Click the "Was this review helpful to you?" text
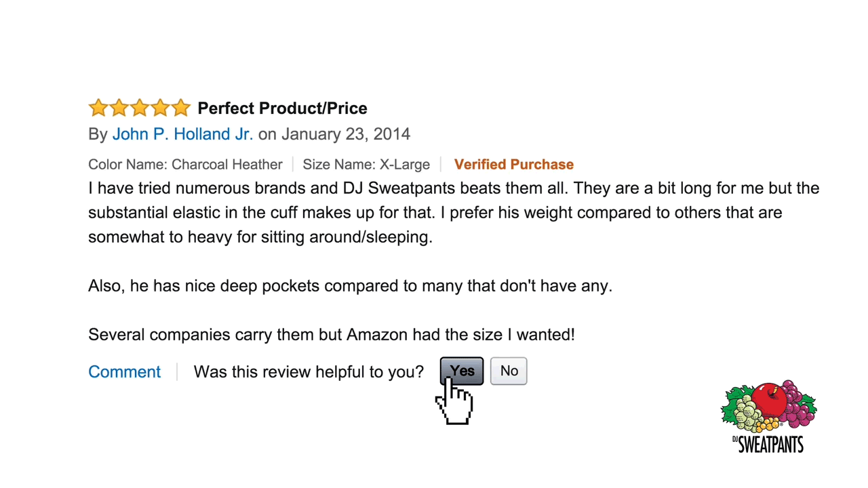 309,372
